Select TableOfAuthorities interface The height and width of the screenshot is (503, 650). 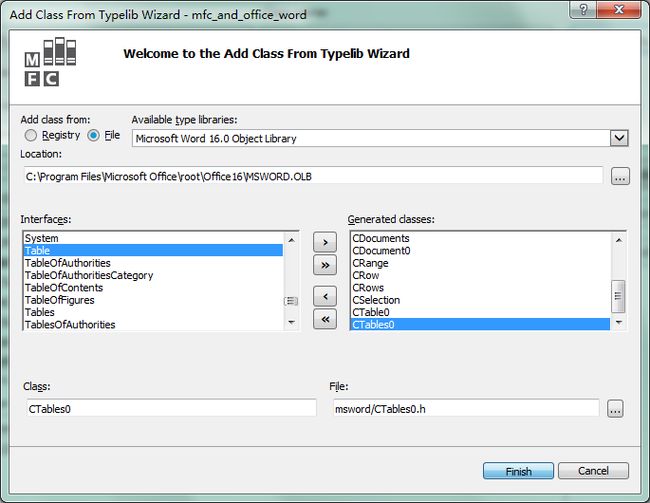click(x=153, y=263)
